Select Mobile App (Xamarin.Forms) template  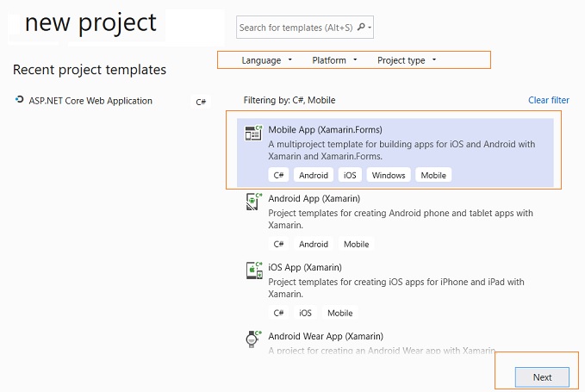tap(395, 152)
